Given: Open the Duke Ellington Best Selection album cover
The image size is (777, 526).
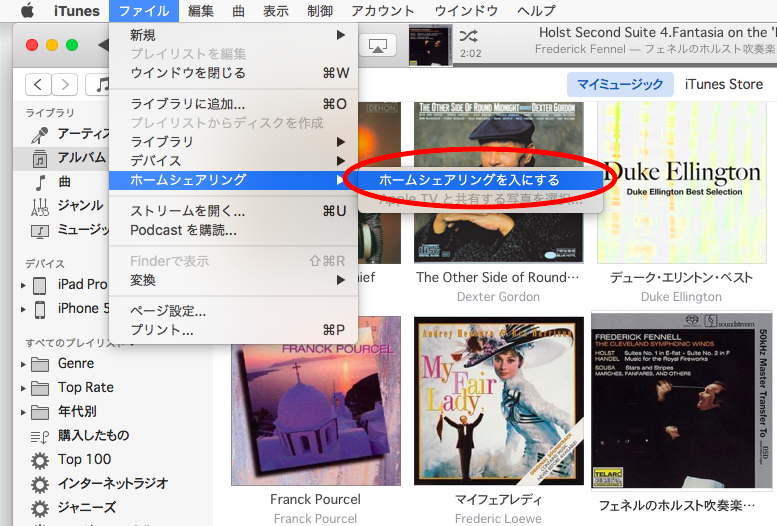Looking at the screenshot, I should (x=682, y=182).
